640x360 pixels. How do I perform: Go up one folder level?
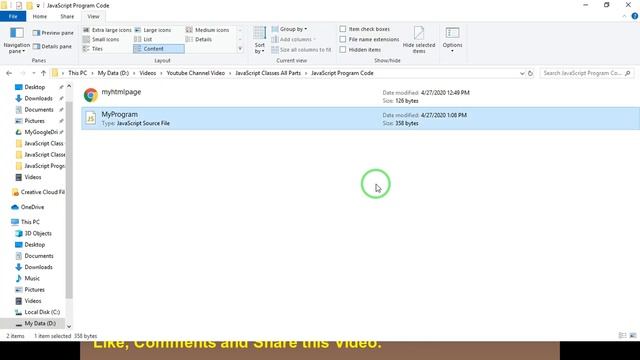click(43, 73)
